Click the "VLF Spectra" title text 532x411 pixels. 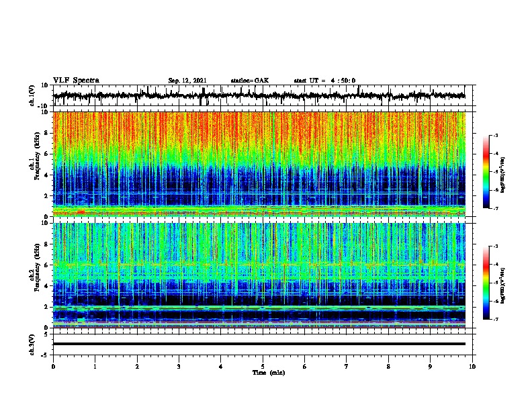click(76, 80)
